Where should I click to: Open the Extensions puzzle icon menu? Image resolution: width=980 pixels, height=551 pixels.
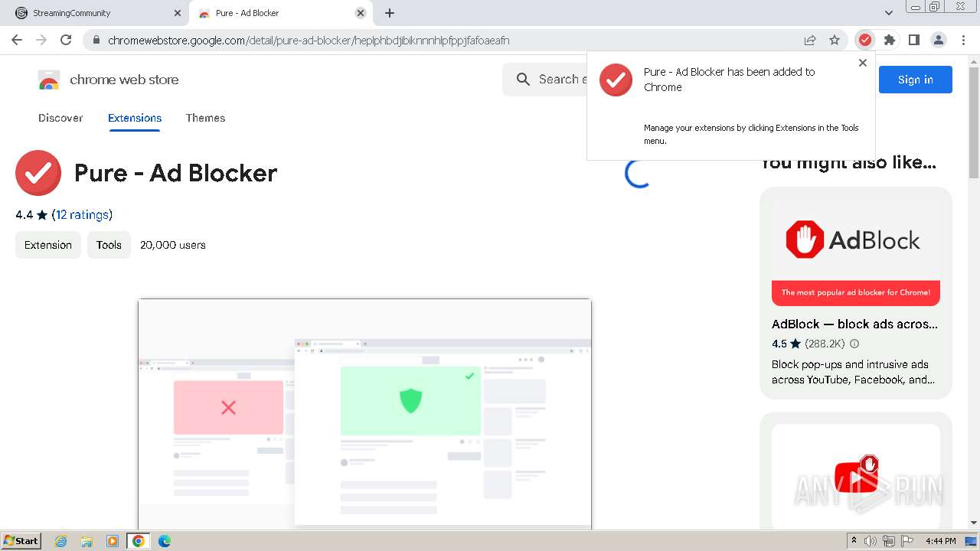[x=890, y=40]
